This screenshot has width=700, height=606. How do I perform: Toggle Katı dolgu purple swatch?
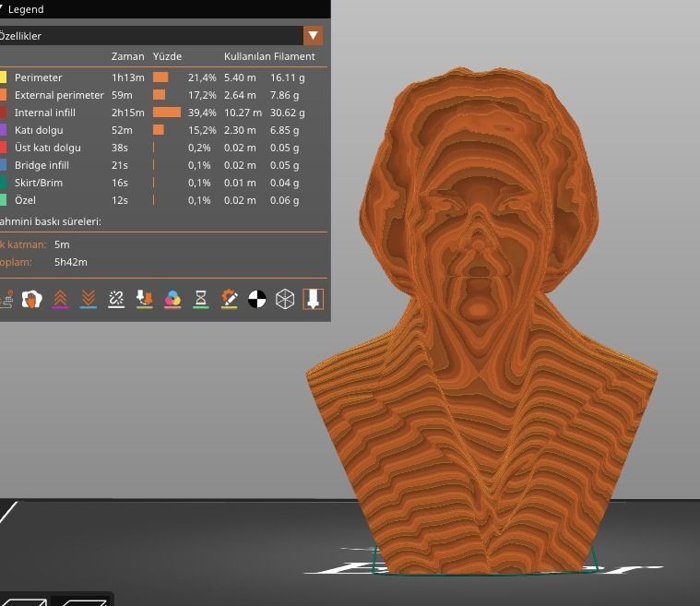(3, 130)
